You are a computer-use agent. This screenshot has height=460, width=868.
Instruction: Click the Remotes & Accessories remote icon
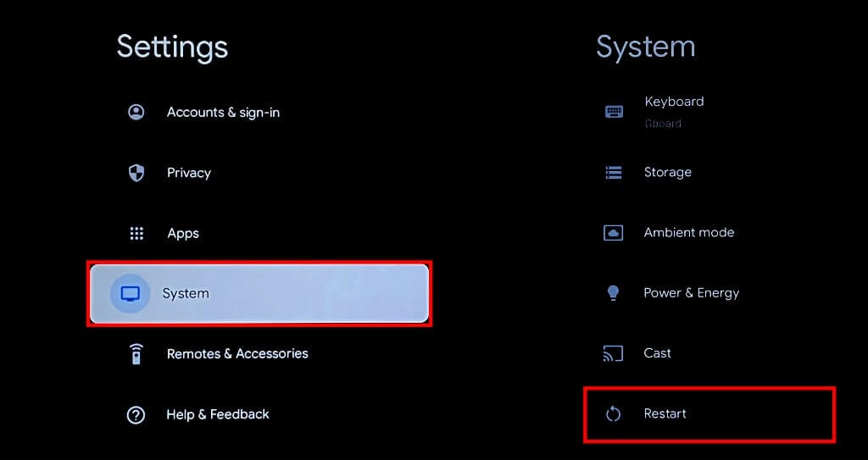click(x=136, y=354)
